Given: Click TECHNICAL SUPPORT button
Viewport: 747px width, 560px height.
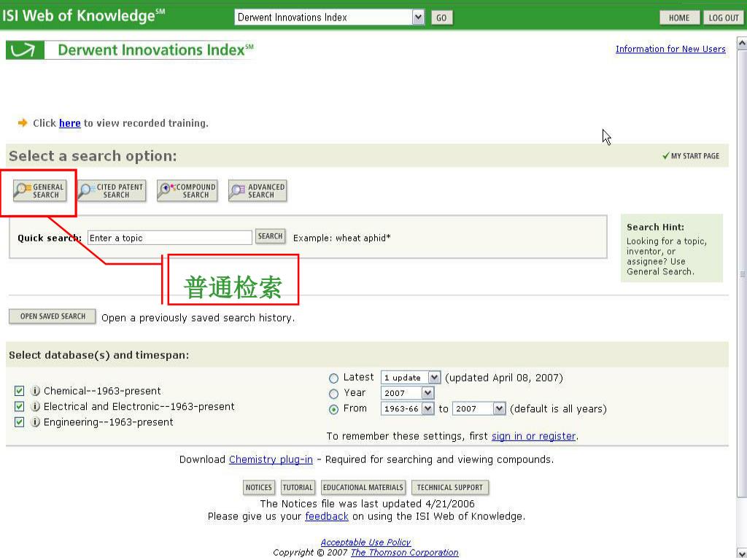Looking at the screenshot, I should click(449, 488).
